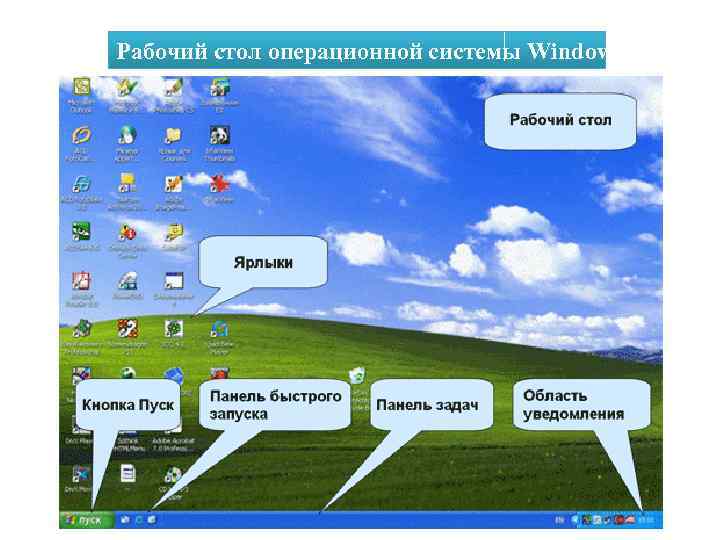Open the Recycle Bin on the desktop
The height and width of the screenshot is (540, 720).
(x=357, y=376)
